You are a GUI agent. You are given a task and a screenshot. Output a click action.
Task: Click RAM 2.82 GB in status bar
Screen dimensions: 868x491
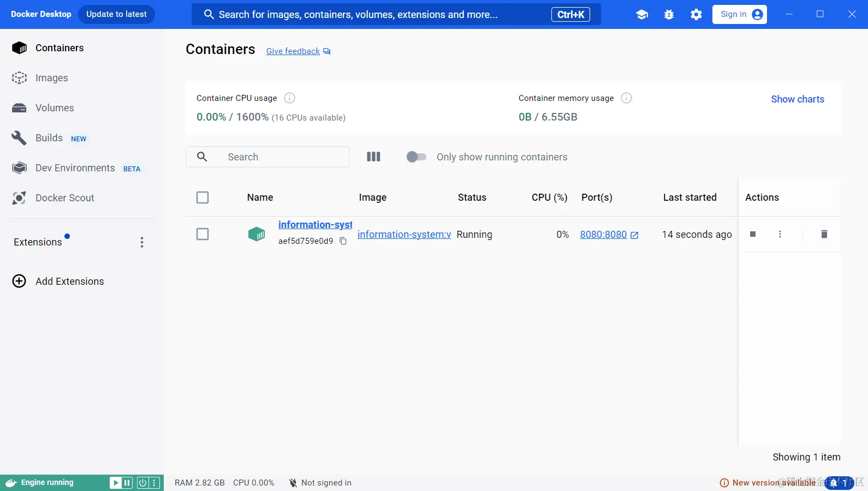click(200, 483)
